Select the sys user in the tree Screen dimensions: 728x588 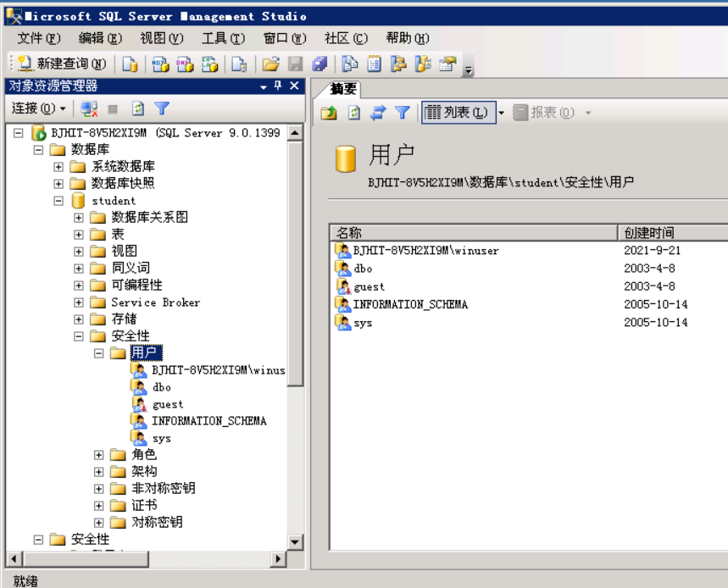click(162, 438)
